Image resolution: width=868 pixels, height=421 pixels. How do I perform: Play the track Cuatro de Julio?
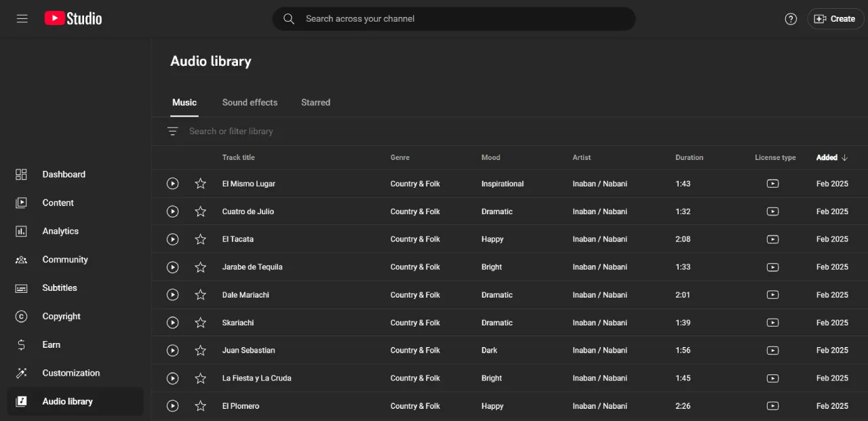172,211
